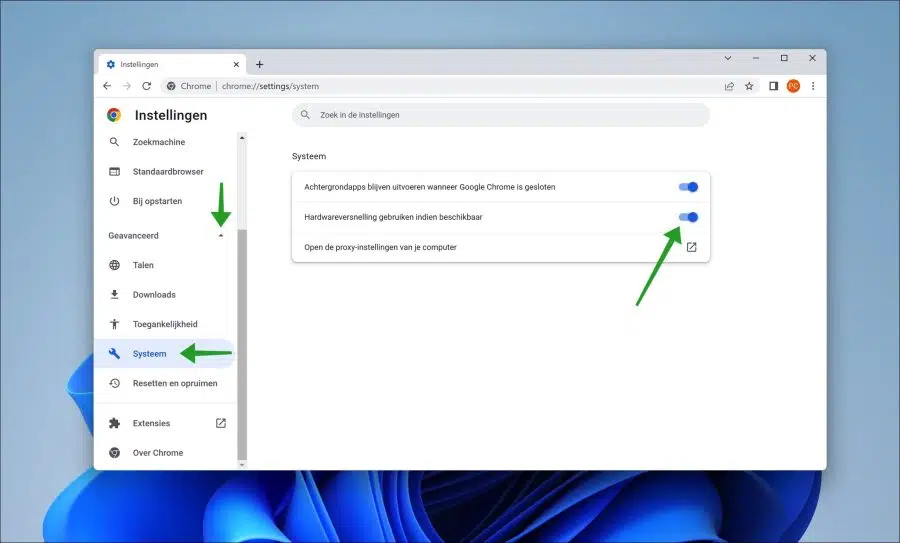Image resolution: width=900 pixels, height=543 pixels.
Task: Click the Zoekmachine magnifier icon
Action: coord(114,142)
